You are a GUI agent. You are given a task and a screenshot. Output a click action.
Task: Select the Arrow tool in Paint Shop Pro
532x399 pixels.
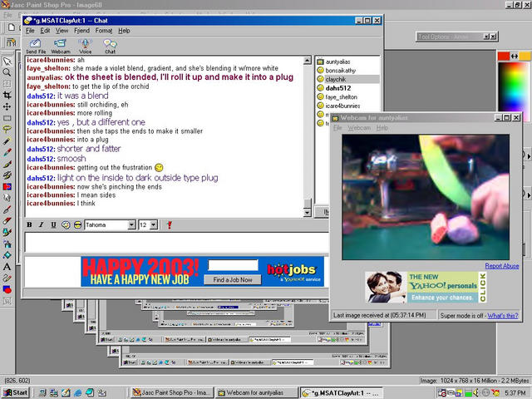click(7, 62)
